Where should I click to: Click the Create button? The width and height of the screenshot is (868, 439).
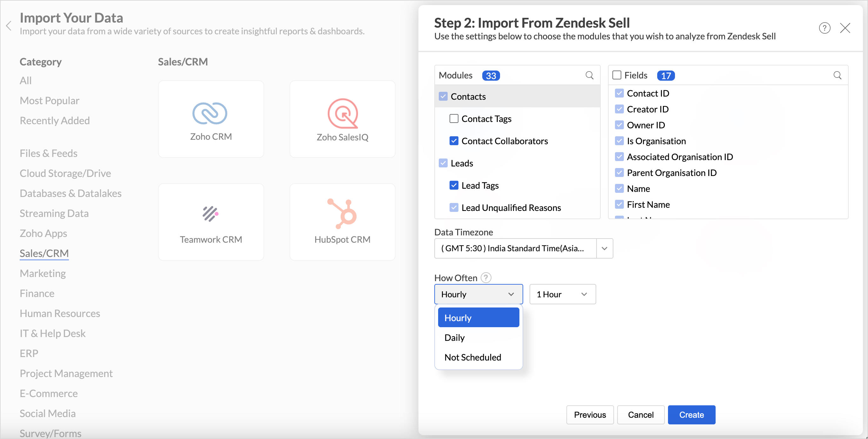[x=691, y=415]
